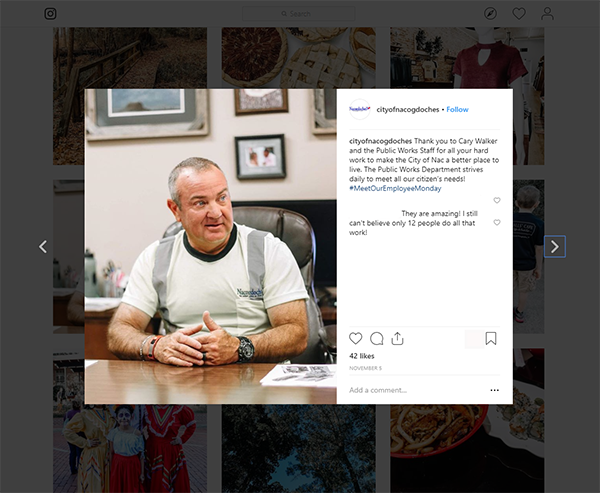Click the Instagram logo icon
600x493 pixels.
[x=51, y=14]
